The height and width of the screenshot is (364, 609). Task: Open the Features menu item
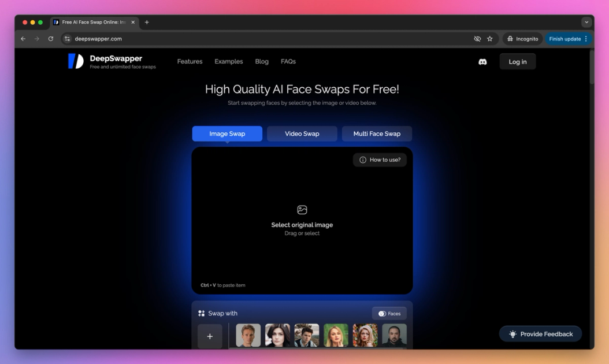coord(190,61)
